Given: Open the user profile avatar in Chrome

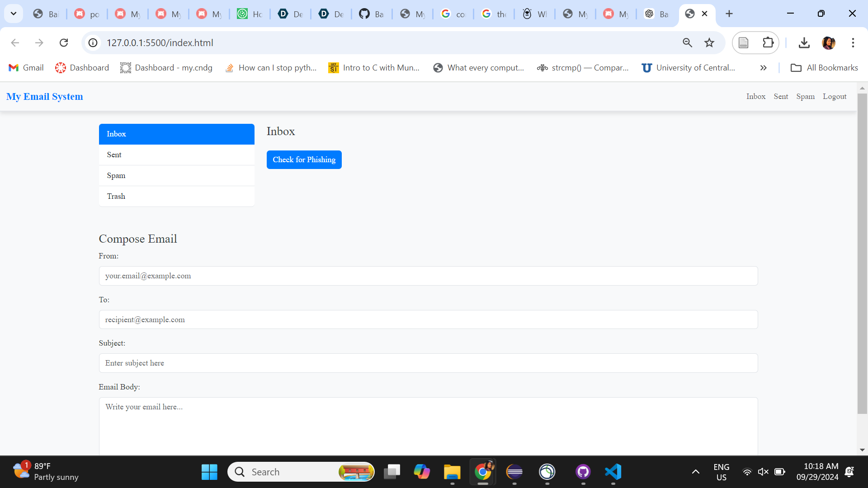Looking at the screenshot, I should pyautogui.click(x=828, y=42).
